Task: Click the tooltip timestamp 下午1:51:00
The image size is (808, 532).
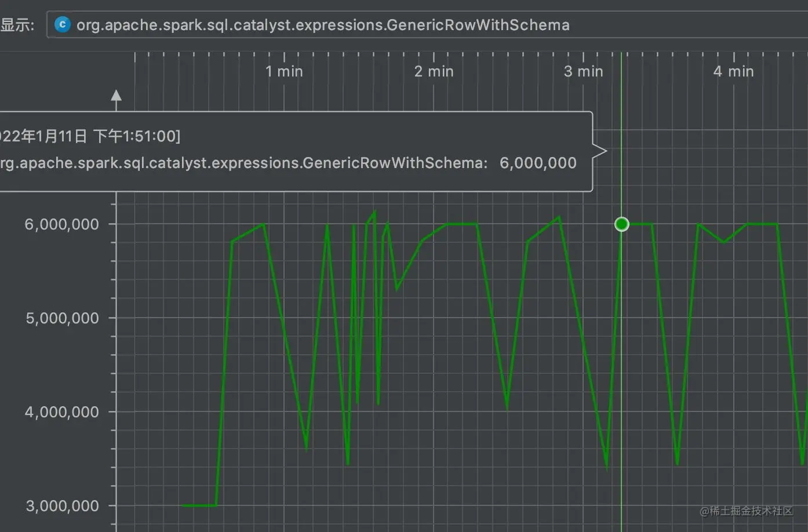Action: [x=136, y=136]
